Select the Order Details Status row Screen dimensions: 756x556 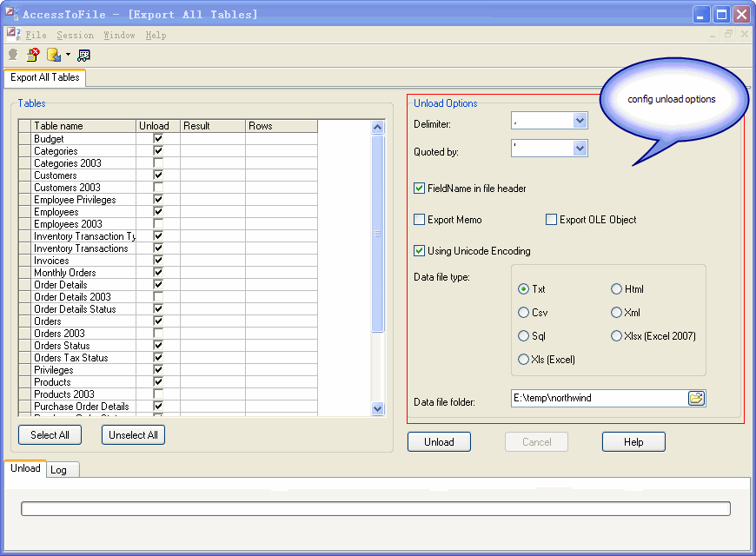[x=168, y=309]
